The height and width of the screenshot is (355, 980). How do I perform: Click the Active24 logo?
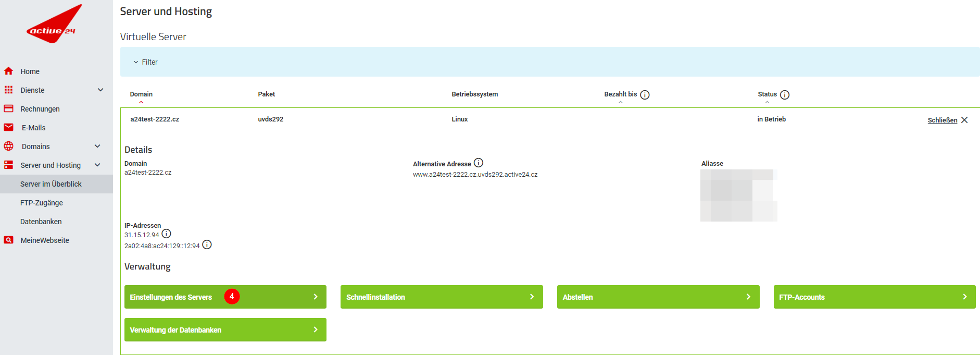53,25
